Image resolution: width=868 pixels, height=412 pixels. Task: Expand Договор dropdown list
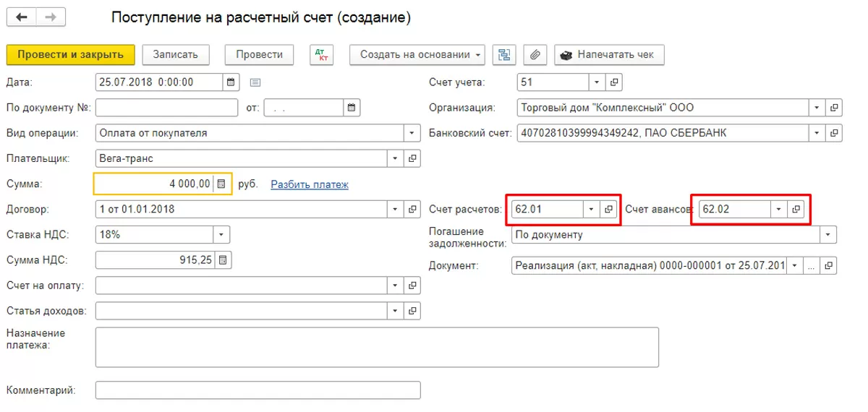coord(396,210)
